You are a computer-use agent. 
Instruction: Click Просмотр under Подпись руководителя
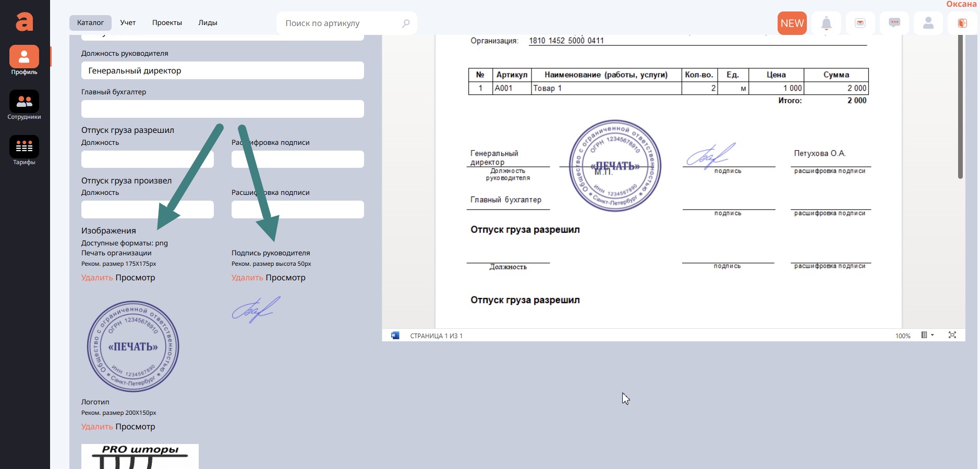285,278
